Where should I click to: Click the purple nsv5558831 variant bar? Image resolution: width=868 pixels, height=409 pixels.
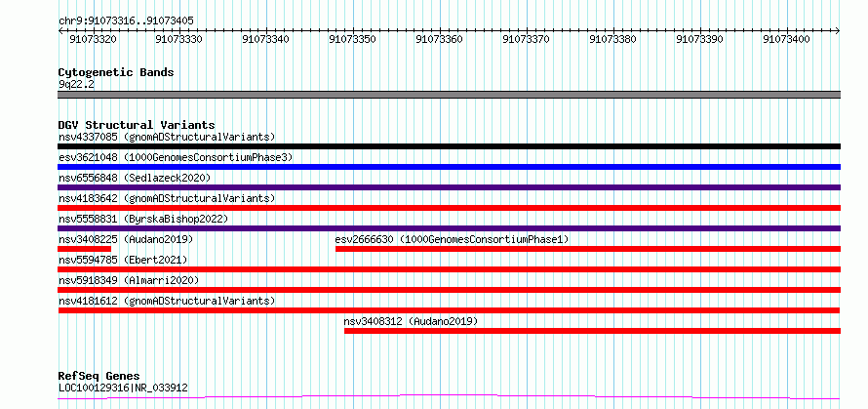coord(450,228)
